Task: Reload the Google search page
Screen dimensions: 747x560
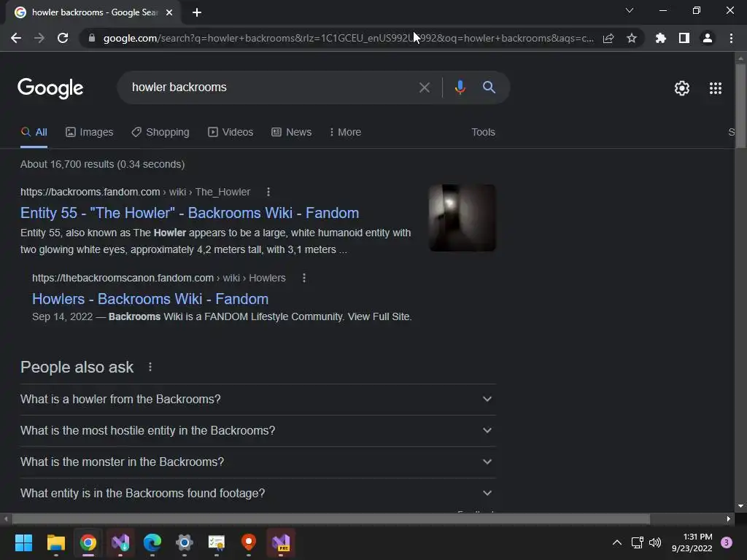Action: pos(63,38)
